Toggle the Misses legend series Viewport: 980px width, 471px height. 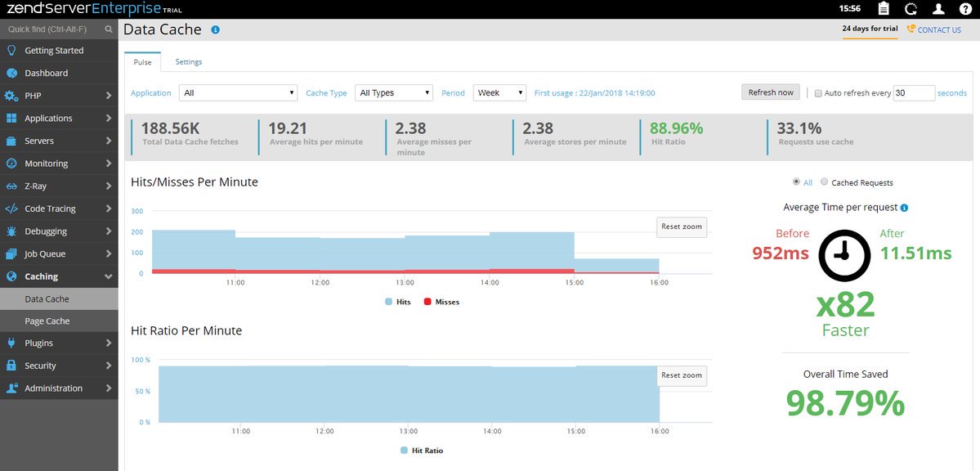coord(441,302)
